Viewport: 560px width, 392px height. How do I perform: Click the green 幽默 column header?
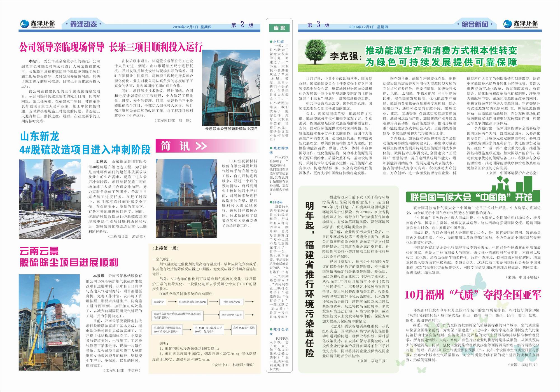point(279,28)
